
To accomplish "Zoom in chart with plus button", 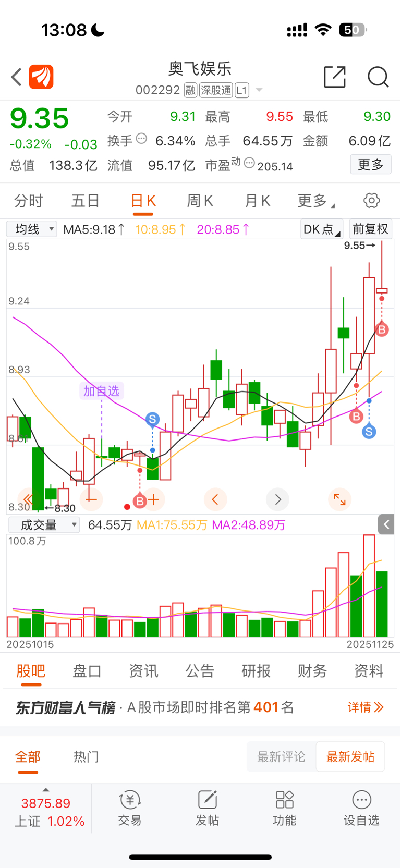I will [x=153, y=499].
